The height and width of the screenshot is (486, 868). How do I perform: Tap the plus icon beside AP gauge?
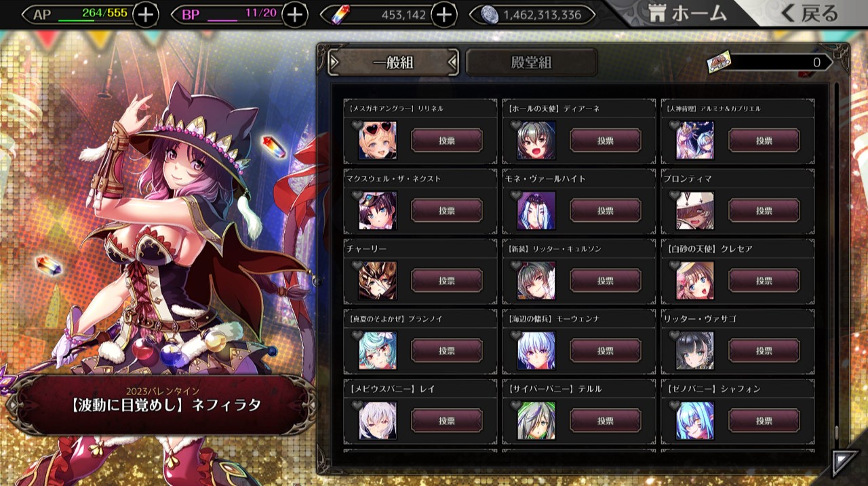click(x=146, y=14)
